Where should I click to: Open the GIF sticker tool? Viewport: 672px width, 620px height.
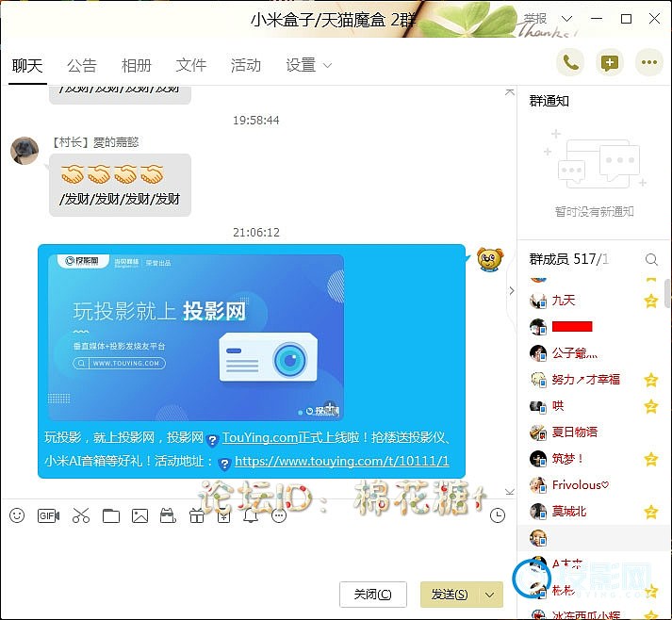[48, 515]
